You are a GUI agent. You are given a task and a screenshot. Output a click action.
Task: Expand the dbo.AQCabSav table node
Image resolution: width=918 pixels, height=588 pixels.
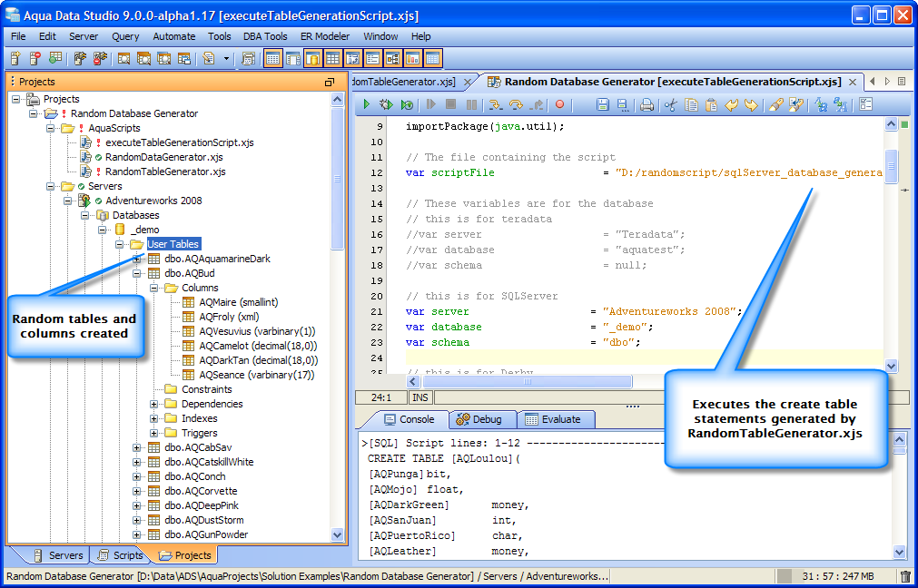tap(137, 447)
